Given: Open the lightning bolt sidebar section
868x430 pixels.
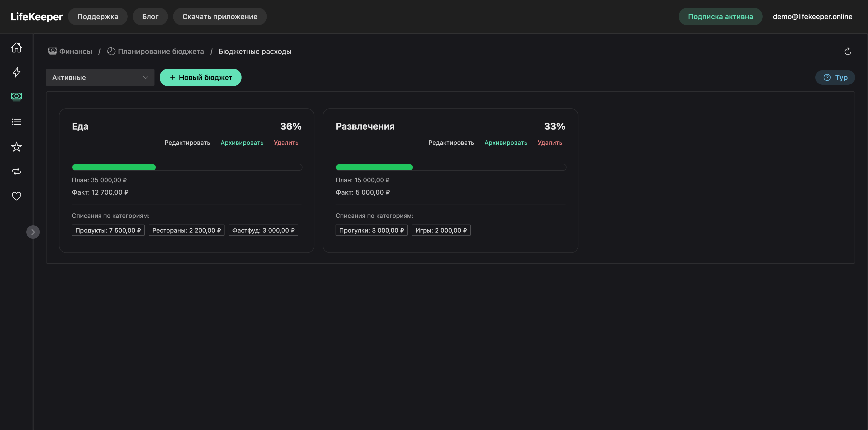Looking at the screenshot, I should pyautogui.click(x=16, y=72).
